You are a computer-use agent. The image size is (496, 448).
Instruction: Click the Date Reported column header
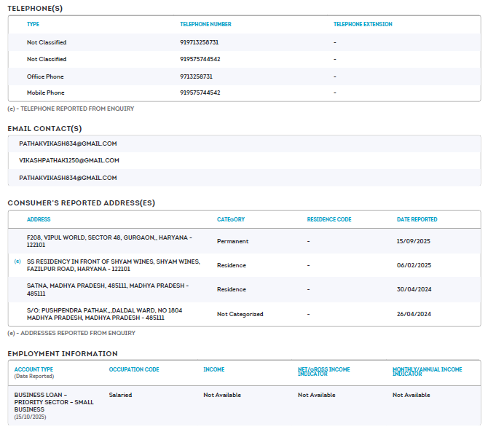pyautogui.click(x=417, y=219)
